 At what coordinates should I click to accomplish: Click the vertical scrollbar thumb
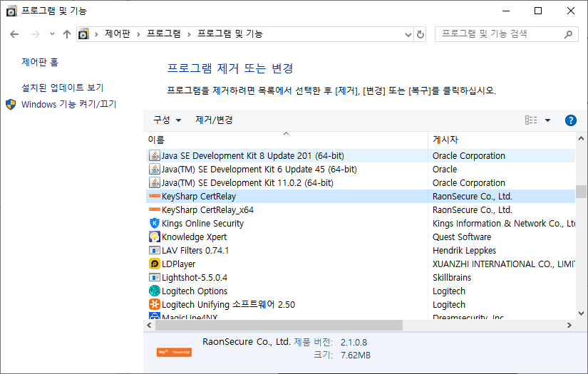click(x=581, y=192)
